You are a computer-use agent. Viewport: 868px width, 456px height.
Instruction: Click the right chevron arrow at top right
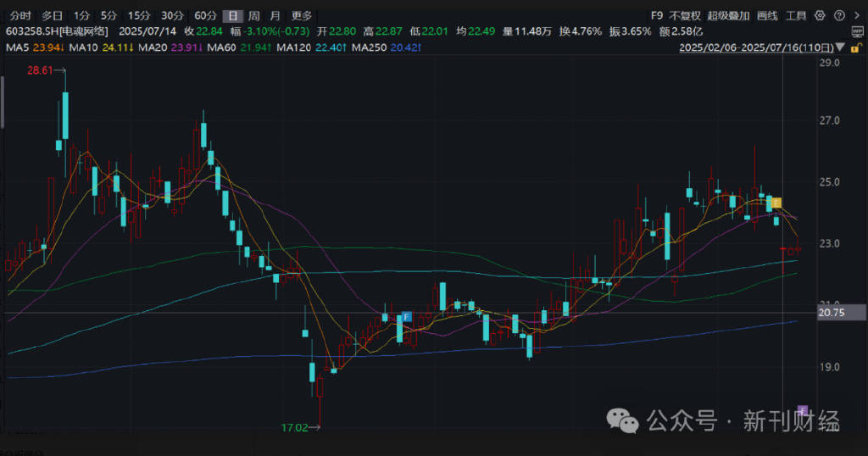pyautogui.click(x=857, y=15)
